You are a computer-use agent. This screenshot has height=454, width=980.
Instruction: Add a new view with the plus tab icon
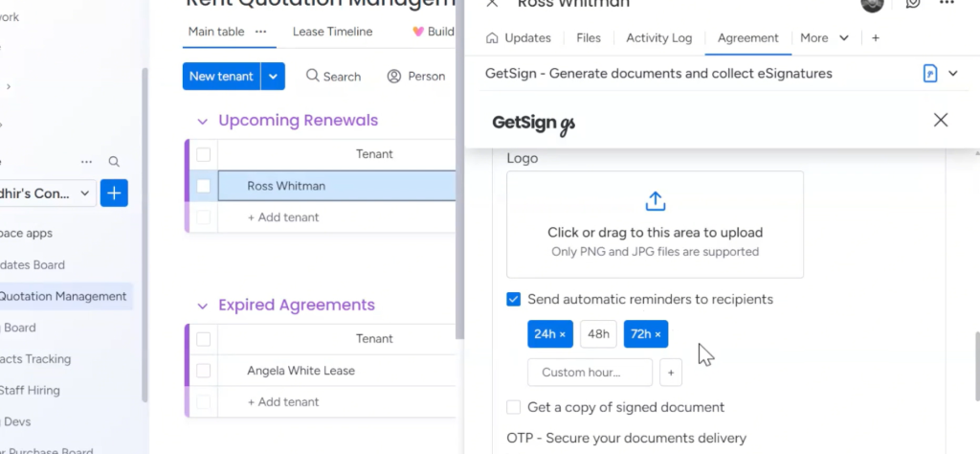point(876,38)
